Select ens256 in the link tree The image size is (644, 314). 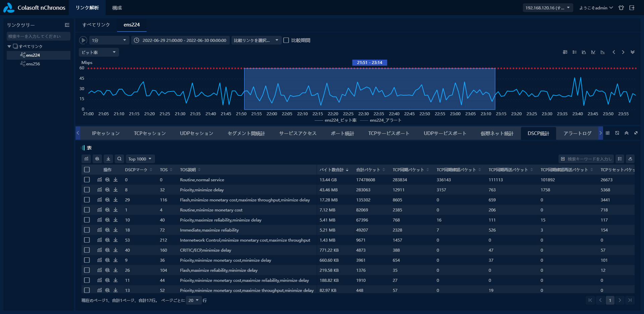[x=33, y=64]
